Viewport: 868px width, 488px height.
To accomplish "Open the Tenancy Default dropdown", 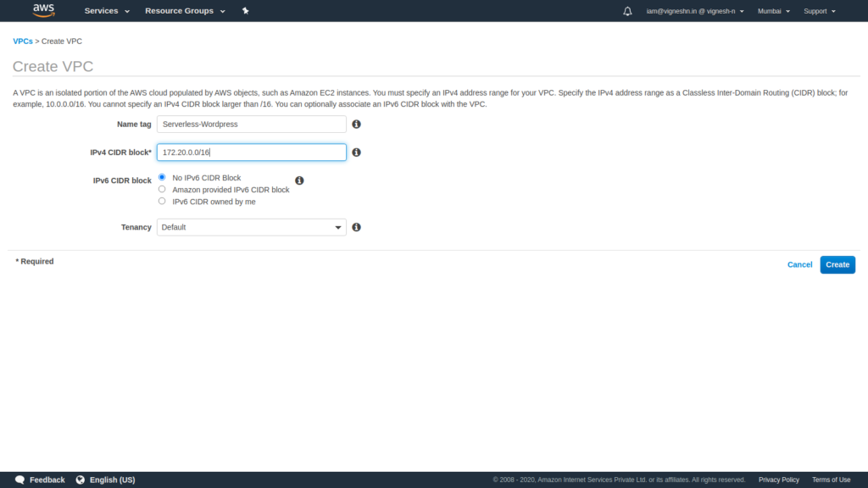I will [x=251, y=227].
